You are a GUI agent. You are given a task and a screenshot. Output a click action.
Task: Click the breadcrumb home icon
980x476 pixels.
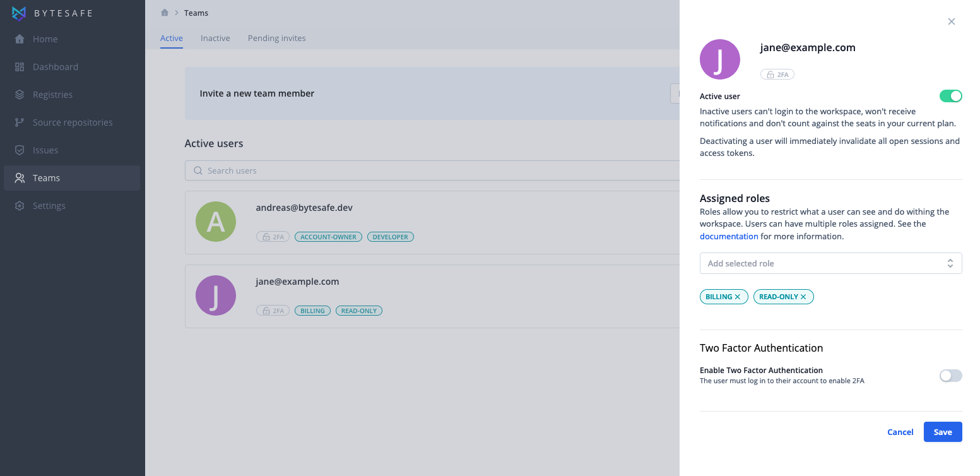pyautogui.click(x=165, y=13)
